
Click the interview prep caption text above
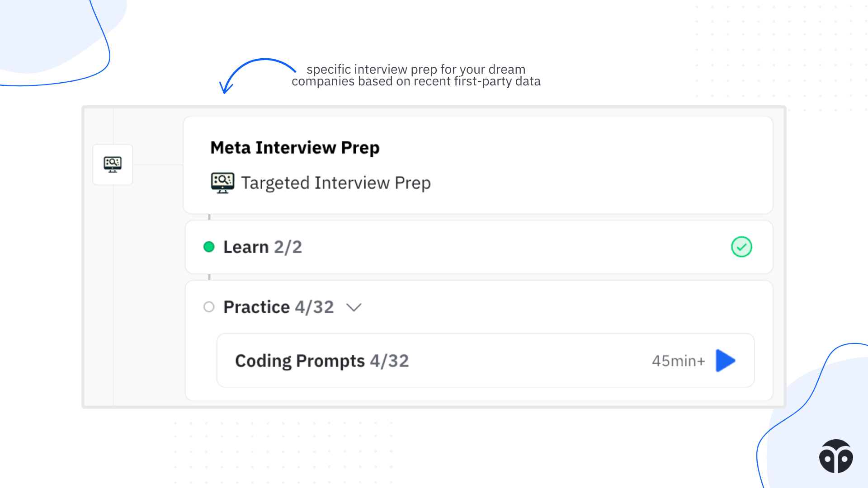click(416, 75)
